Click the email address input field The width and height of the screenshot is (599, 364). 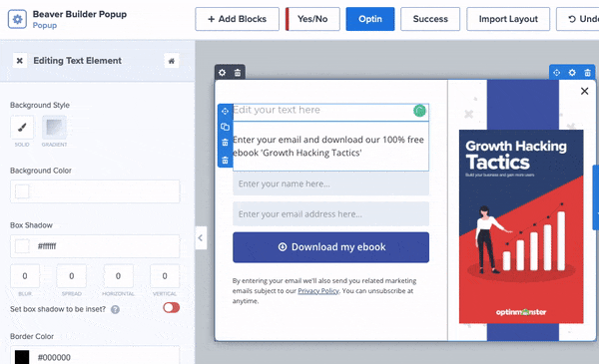pyautogui.click(x=330, y=214)
